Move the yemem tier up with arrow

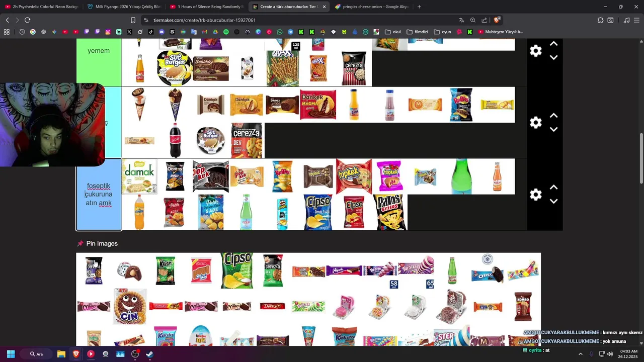coord(553,44)
